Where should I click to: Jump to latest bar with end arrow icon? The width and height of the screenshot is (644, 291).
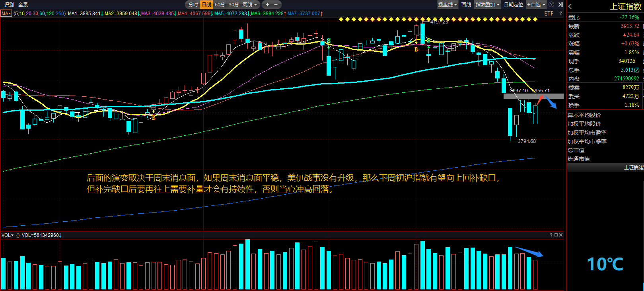coord(560,5)
